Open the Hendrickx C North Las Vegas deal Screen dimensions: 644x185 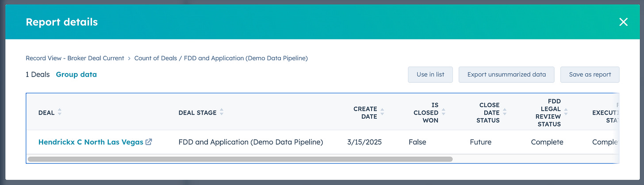91,142
